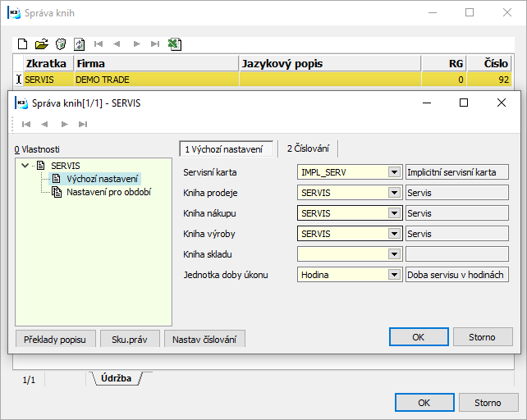Click the open folder toolbar icon
This screenshot has width=527, height=420.
41,43
